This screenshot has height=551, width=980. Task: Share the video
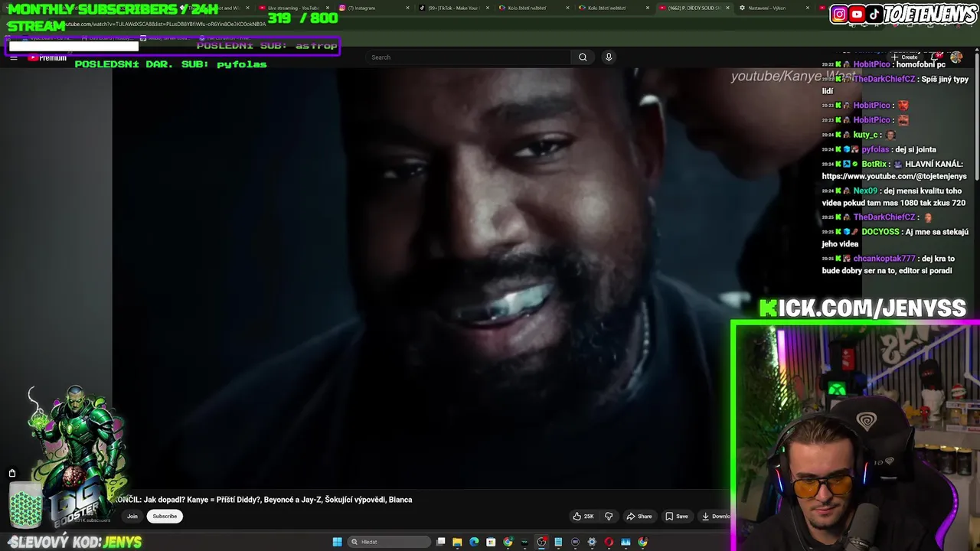point(639,517)
